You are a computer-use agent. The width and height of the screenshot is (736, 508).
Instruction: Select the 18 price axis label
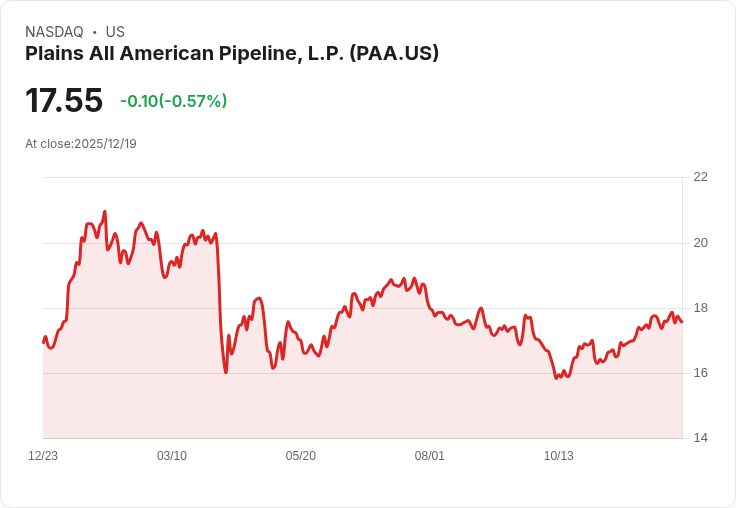[700, 308]
